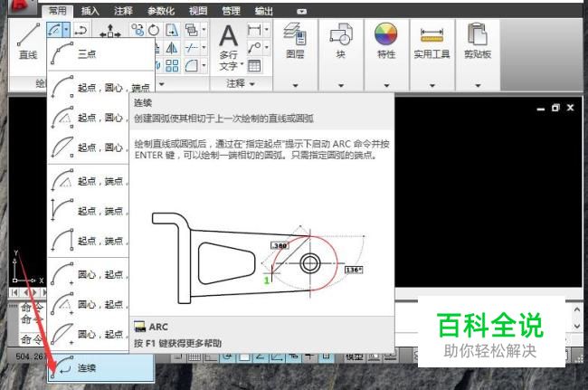Expand the arrow below 图层
Screen dimensions: 588x390
click(295, 85)
